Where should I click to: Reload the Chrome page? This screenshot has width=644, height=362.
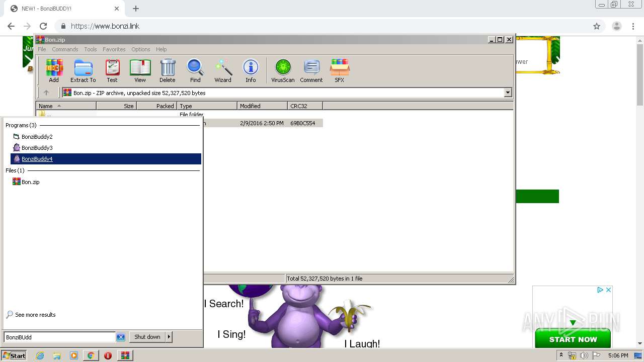[x=43, y=26]
